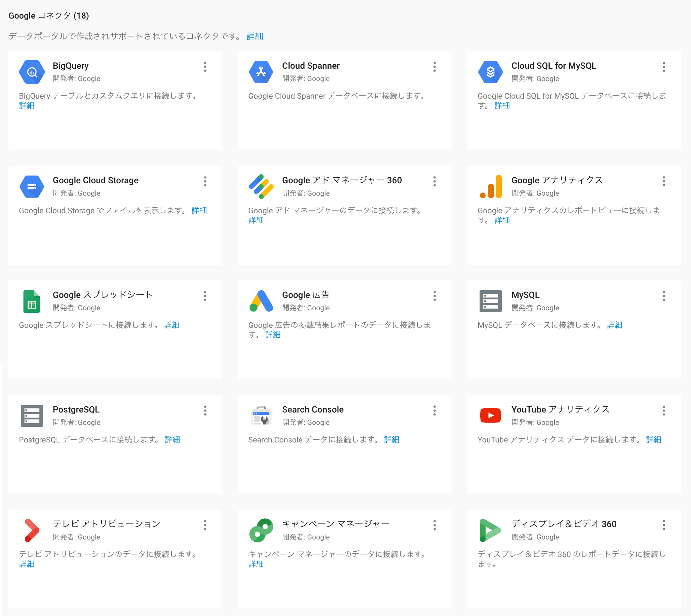Click the MySQL database icon
Screen dimensions: 691x616
coord(490,301)
